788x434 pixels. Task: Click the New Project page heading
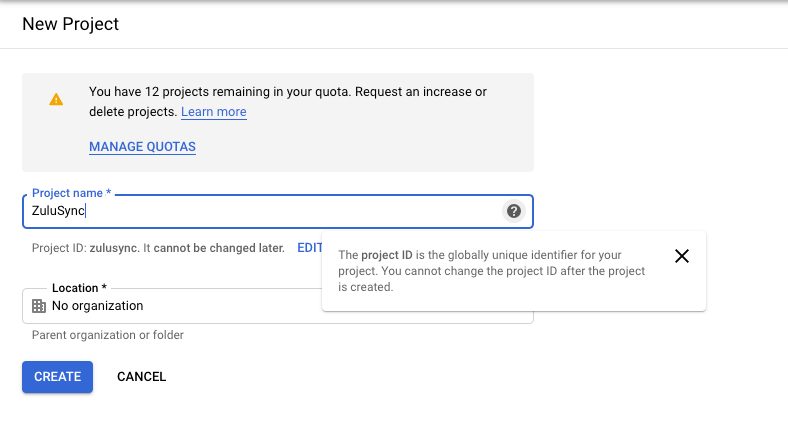point(70,24)
